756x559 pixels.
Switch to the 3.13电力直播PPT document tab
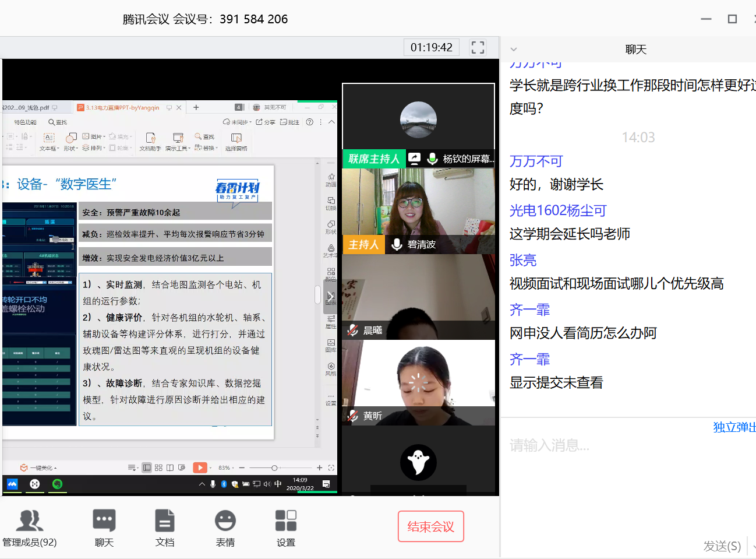[x=123, y=107]
